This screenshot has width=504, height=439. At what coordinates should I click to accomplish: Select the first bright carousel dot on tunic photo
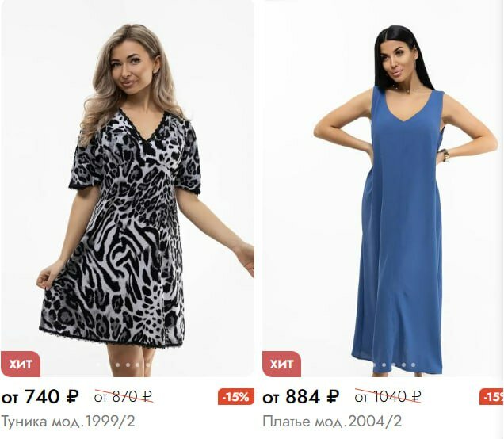coord(117,365)
